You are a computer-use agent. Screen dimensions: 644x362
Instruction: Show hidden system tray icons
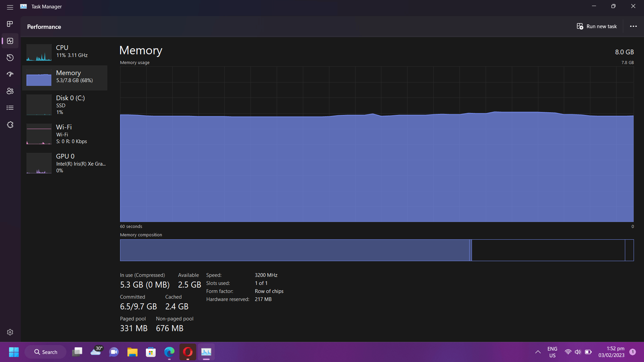tap(538, 352)
